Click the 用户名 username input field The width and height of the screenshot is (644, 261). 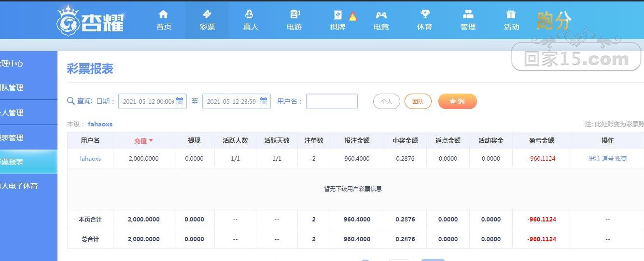332,101
